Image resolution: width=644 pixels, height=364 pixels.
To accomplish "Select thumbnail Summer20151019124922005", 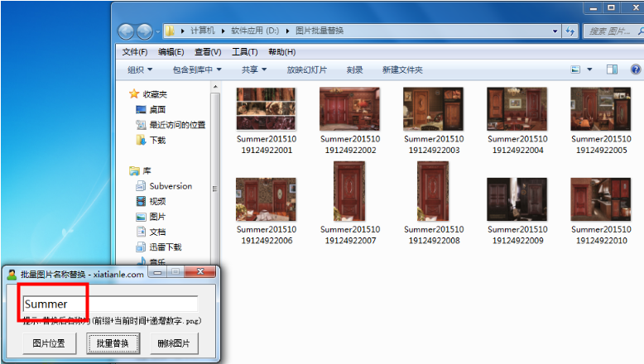I will click(601, 108).
